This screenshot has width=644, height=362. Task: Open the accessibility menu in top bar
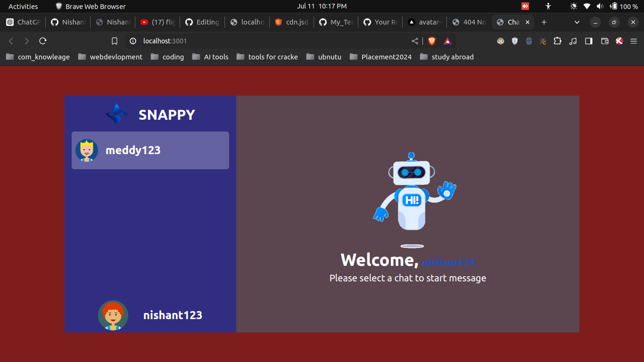pyautogui.click(x=548, y=6)
